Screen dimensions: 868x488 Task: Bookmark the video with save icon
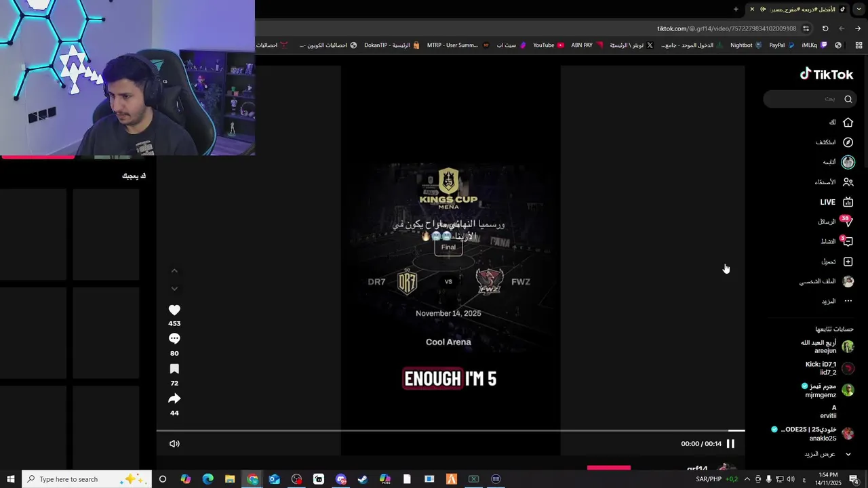coord(174,369)
